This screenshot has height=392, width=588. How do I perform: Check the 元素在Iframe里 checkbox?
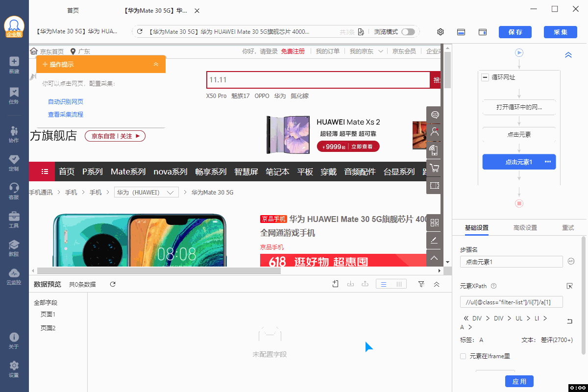coord(463,356)
